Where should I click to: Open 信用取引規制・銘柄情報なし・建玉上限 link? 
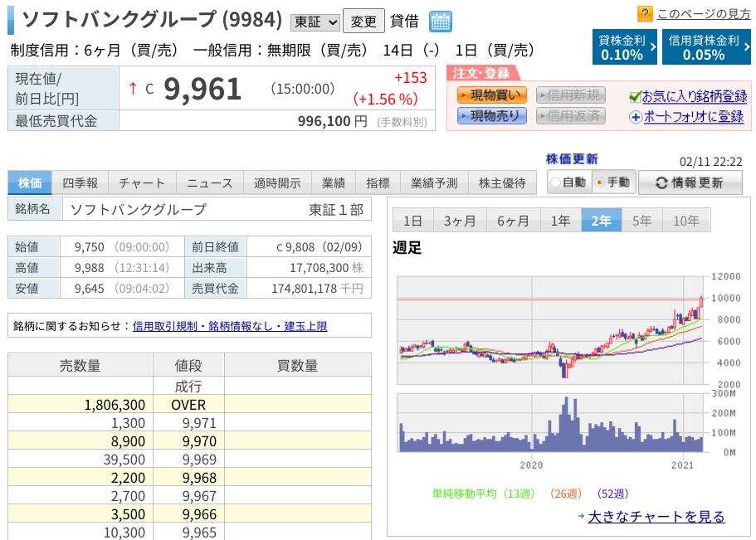[230, 327]
